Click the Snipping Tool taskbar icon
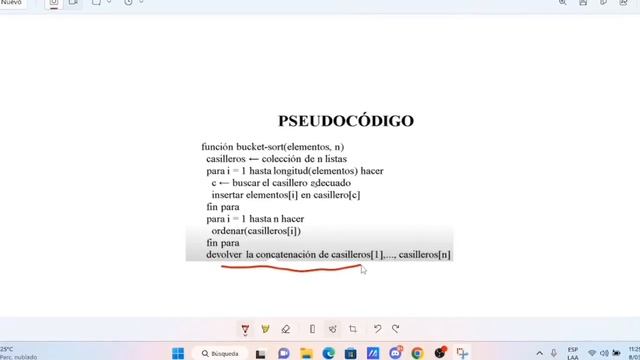 [x=462, y=353]
